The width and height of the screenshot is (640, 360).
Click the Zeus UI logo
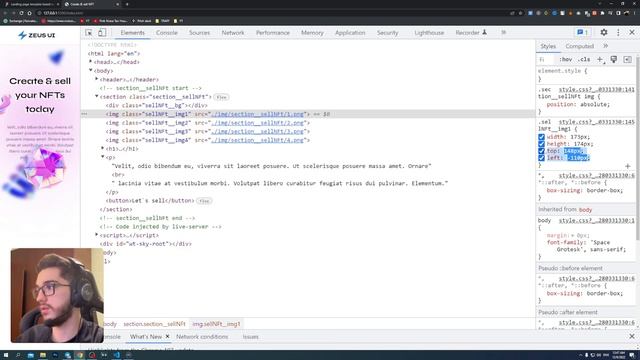[37, 35]
